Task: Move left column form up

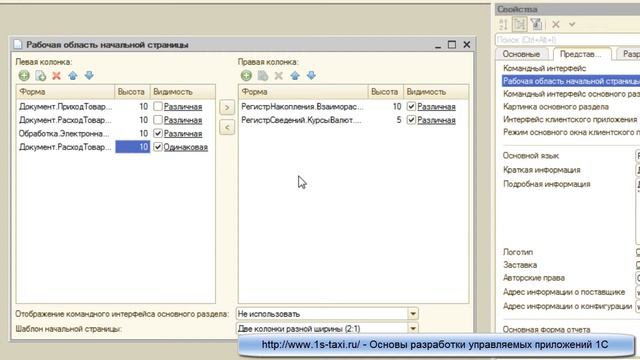Action: [73, 76]
